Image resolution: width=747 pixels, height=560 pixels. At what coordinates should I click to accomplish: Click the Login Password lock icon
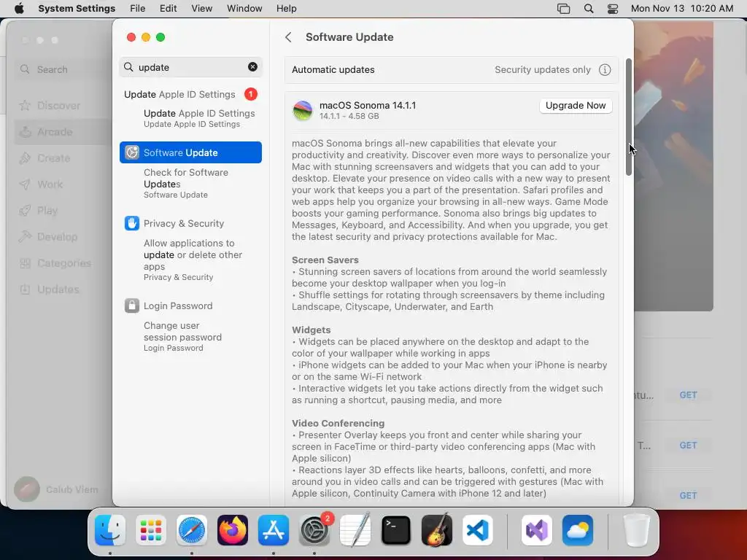coord(132,306)
